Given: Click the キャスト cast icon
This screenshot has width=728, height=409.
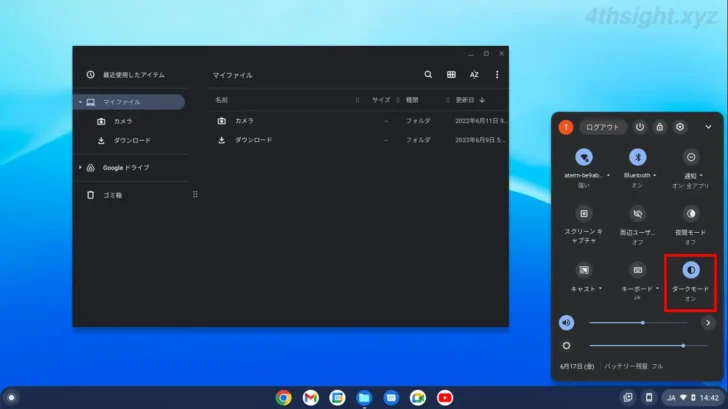Looking at the screenshot, I should click(584, 270).
